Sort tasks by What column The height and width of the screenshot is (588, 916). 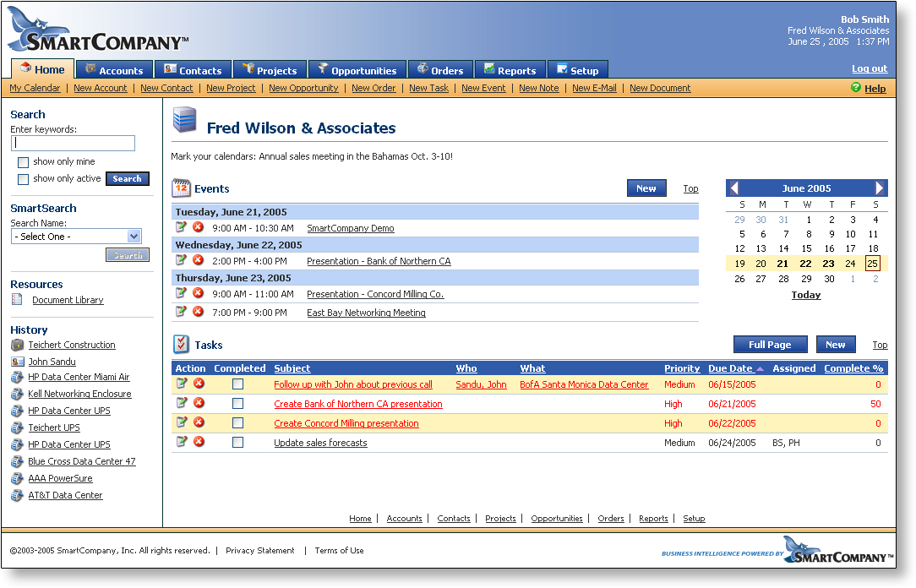click(532, 368)
